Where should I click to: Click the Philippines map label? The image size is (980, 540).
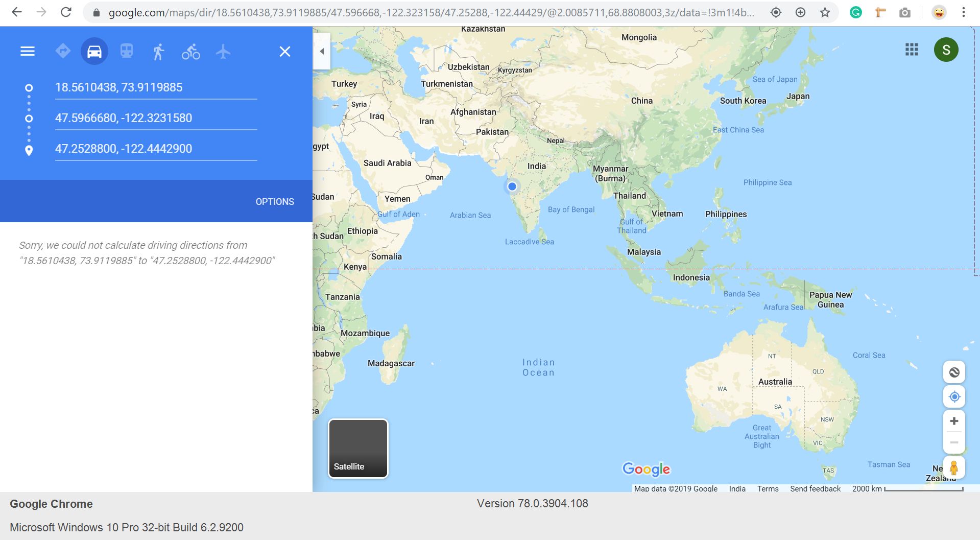point(726,214)
